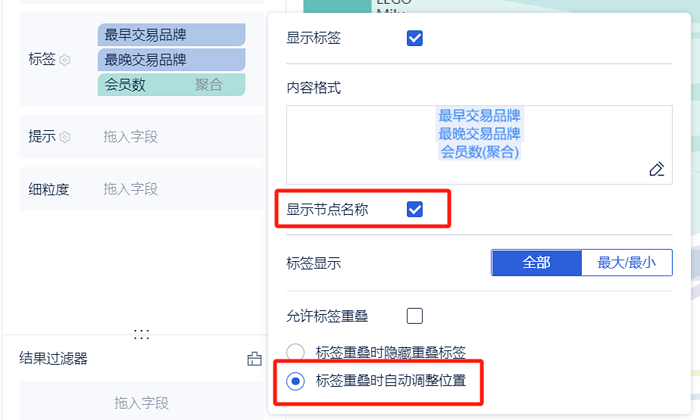Screen dimensions: 700x420
Task: Click the three-dot panel divider handle
Action: click(142, 334)
